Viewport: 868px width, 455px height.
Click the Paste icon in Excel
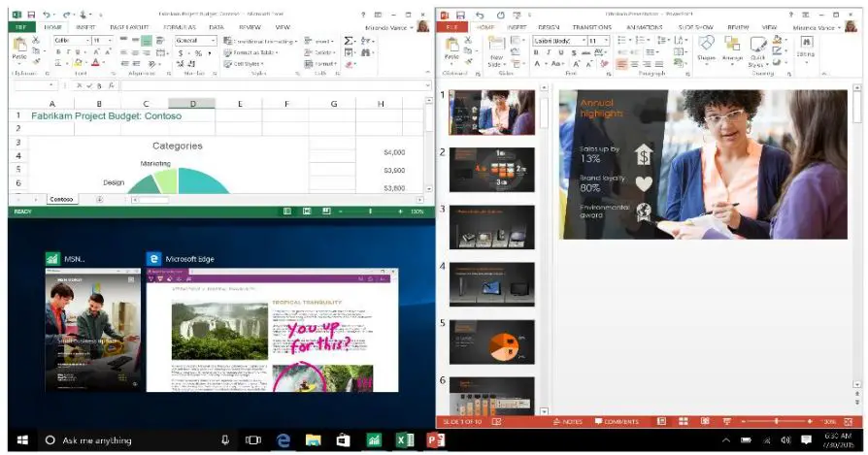pos(20,46)
